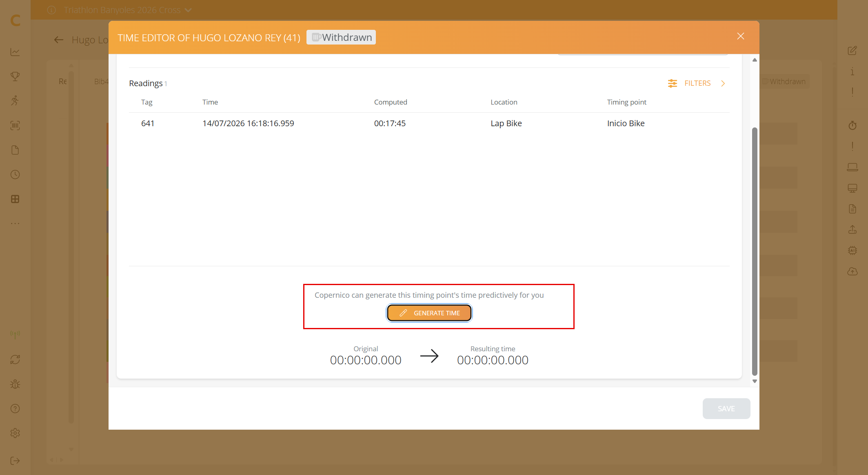Screen dimensions: 868x475
Task: Close the time editor dialog
Action: pyautogui.click(x=741, y=36)
